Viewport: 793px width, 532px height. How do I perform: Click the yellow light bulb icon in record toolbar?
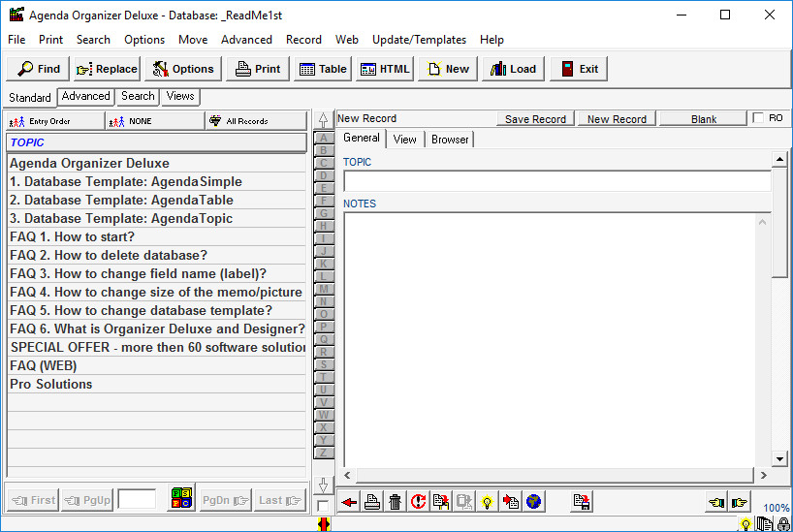coord(487,502)
